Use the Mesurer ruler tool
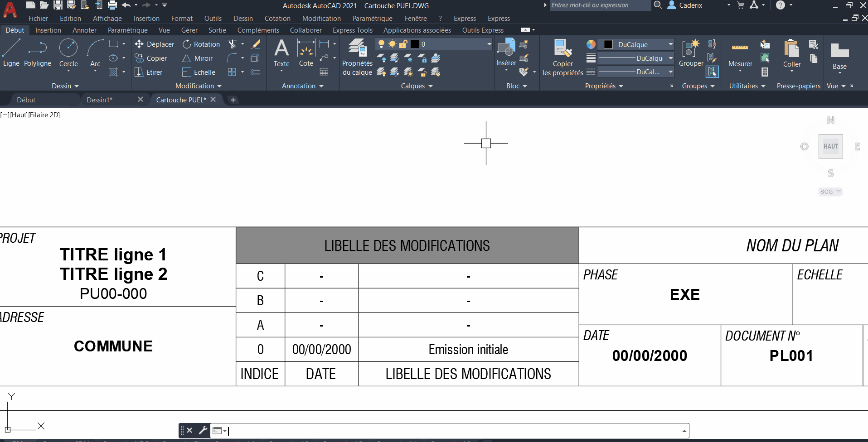This screenshot has width=868, height=442. (x=740, y=54)
